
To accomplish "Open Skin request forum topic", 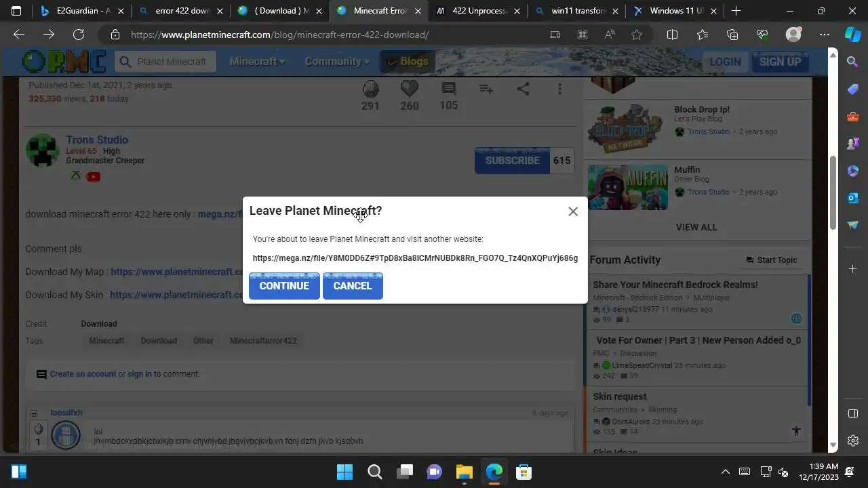I will [x=620, y=396].
